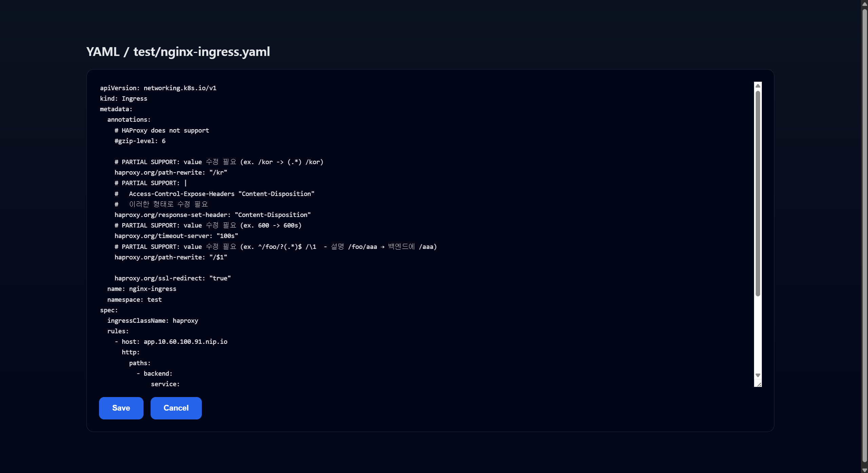Click the apiVersion line in the editor

point(158,88)
